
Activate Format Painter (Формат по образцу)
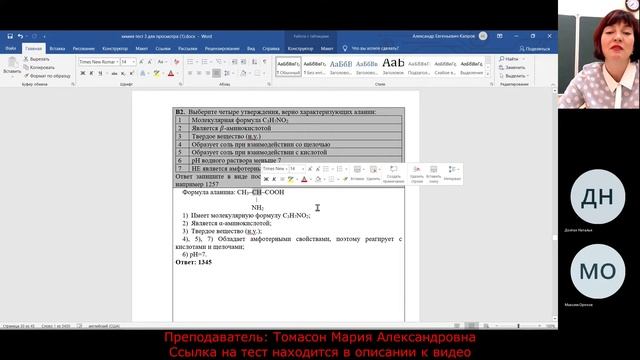tap(47, 76)
